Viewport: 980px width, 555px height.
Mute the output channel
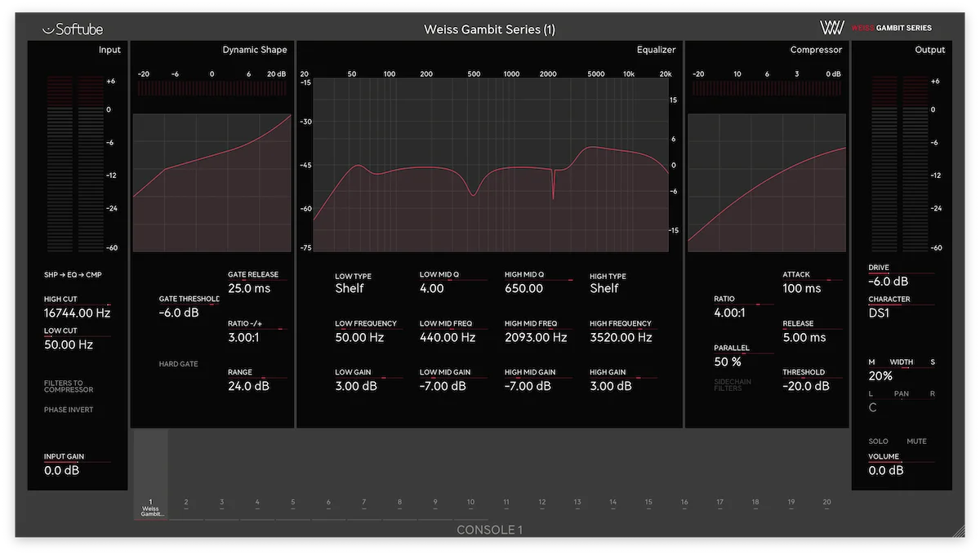916,442
